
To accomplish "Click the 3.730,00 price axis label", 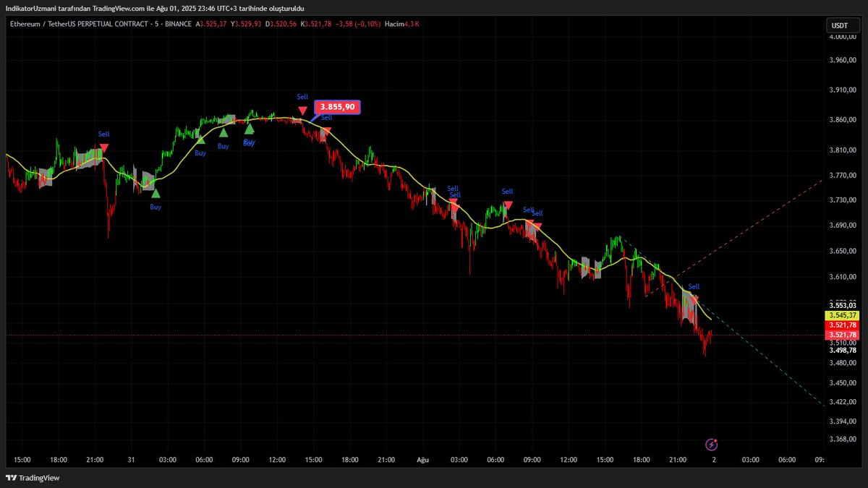I will click(x=843, y=200).
